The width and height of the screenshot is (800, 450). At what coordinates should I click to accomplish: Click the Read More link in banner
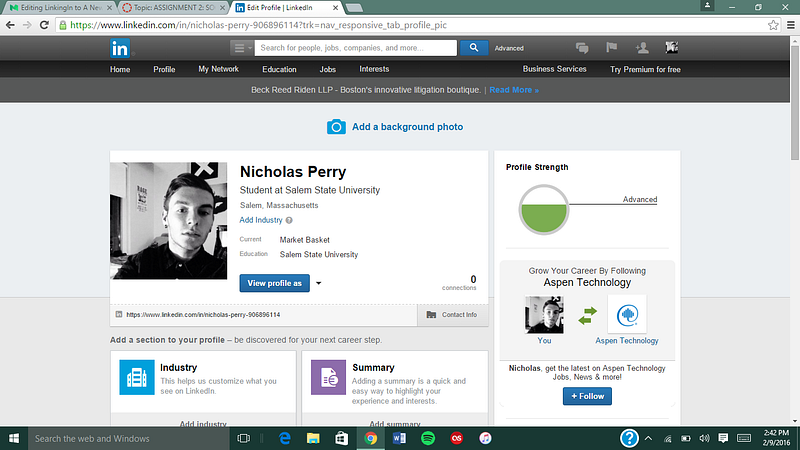[x=514, y=90]
